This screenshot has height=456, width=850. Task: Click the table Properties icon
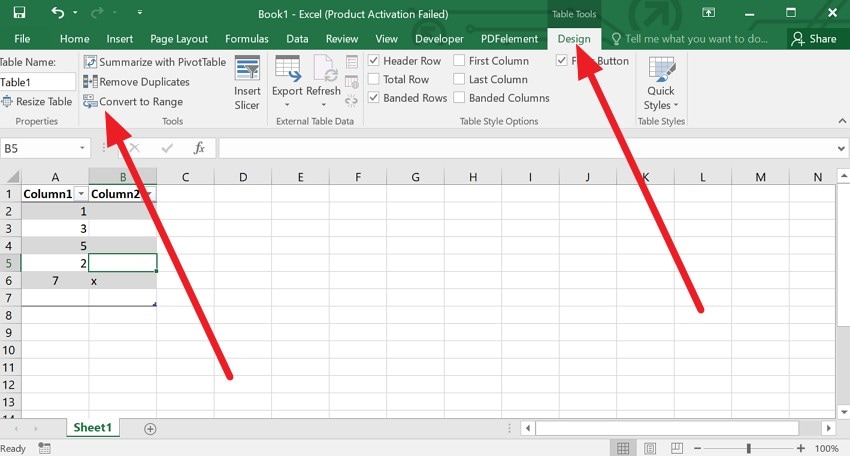click(x=352, y=62)
